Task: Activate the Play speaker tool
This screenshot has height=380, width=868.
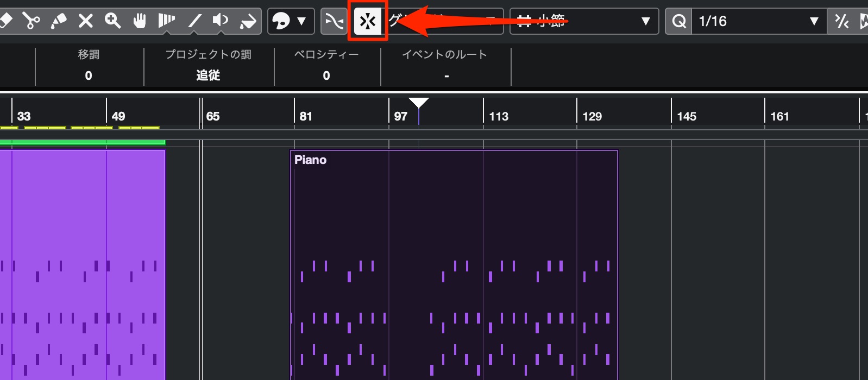Action: (221, 21)
